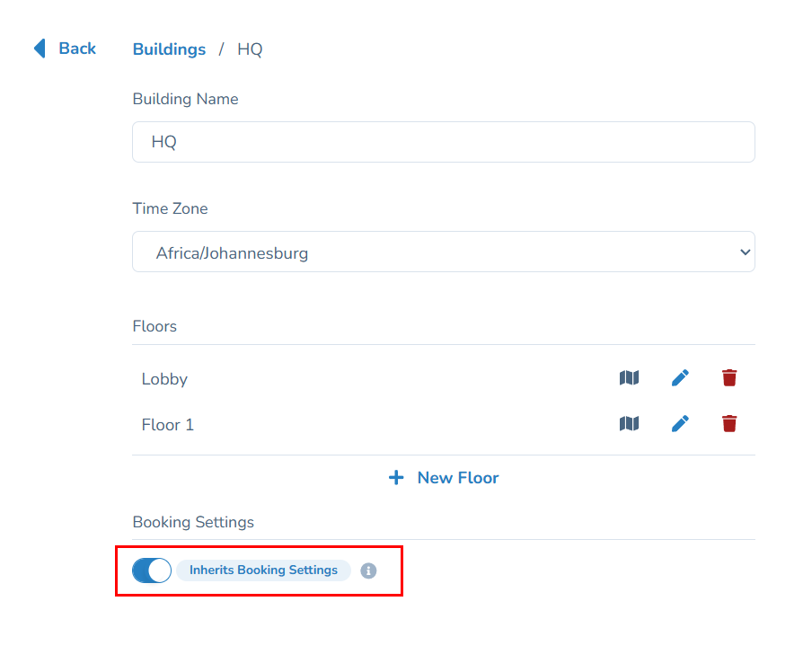
Task: Disable the Inherits Booking Settings toggle
Action: [151, 570]
